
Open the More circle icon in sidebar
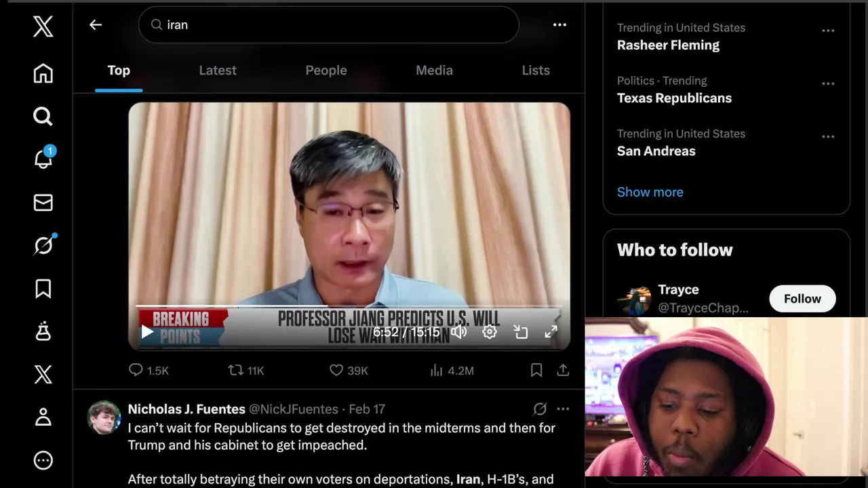pos(43,461)
